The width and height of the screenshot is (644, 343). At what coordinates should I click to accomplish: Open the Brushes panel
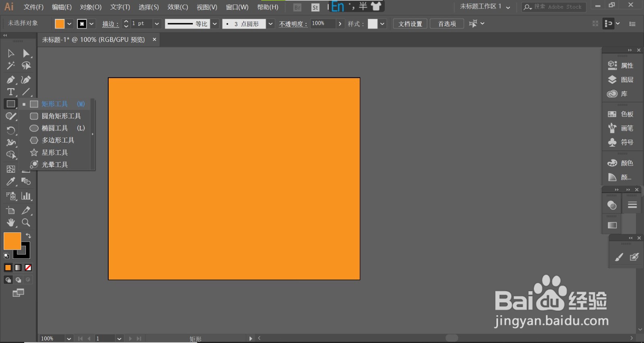tap(621, 128)
